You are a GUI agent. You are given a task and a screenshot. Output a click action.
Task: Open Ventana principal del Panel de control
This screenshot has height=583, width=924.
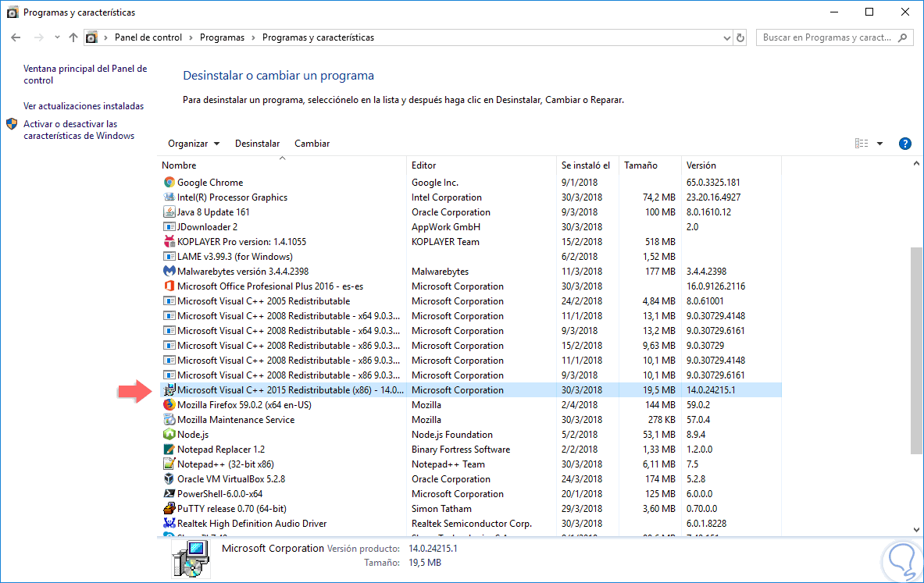(85, 74)
